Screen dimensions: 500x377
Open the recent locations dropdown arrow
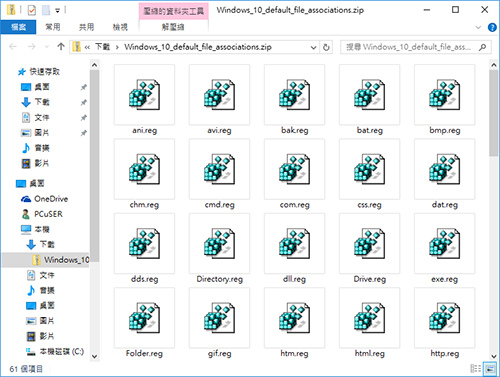[x=46, y=47]
